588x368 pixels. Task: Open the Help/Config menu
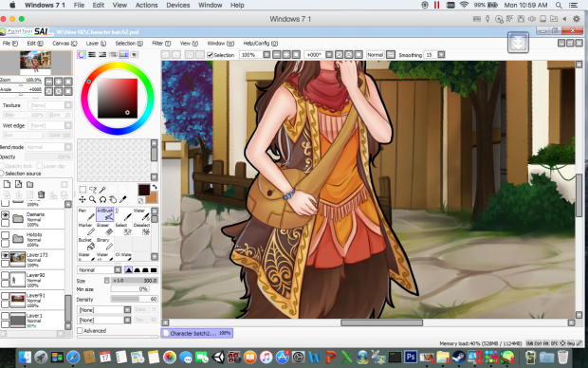(x=261, y=43)
